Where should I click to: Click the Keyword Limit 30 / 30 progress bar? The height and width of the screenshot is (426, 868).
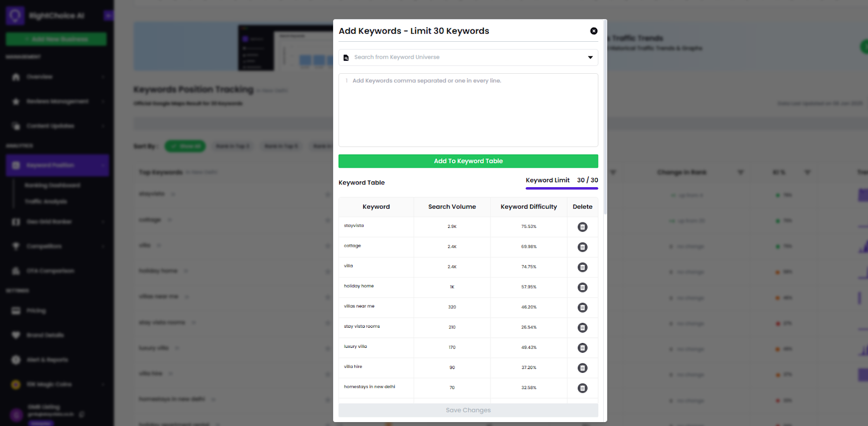click(561, 188)
